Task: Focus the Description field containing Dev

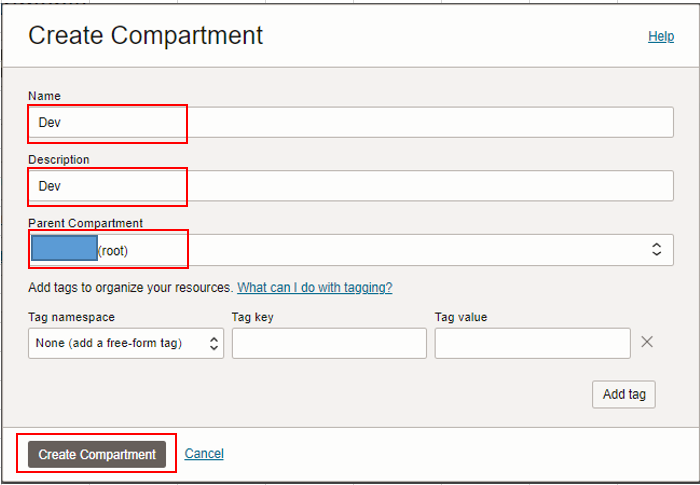Action: coord(351,186)
